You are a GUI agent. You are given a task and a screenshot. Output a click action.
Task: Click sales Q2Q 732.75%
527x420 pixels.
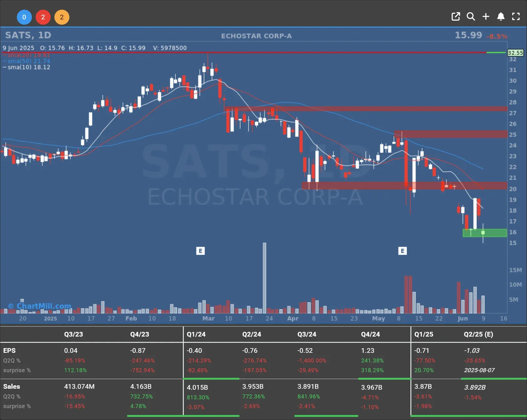[x=142, y=397]
